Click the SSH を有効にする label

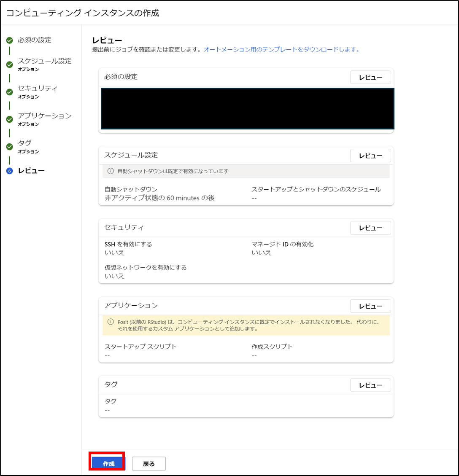pos(128,244)
